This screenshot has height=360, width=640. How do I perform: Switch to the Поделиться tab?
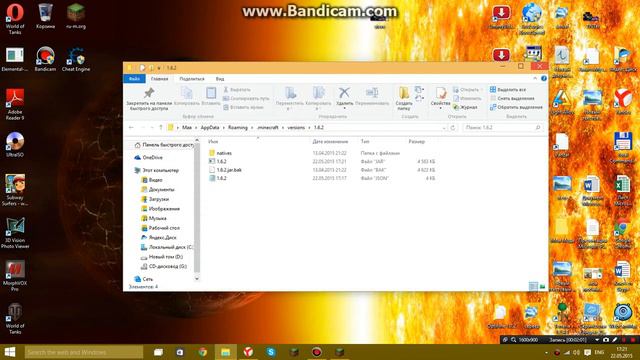coord(192,79)
